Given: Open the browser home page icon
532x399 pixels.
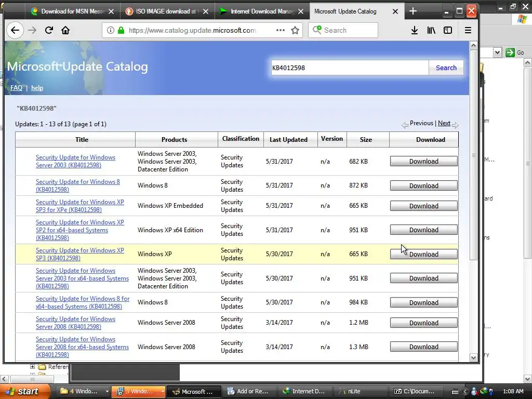Looking at the screenshot, I should pyautogui.click(x=65, y=30).
